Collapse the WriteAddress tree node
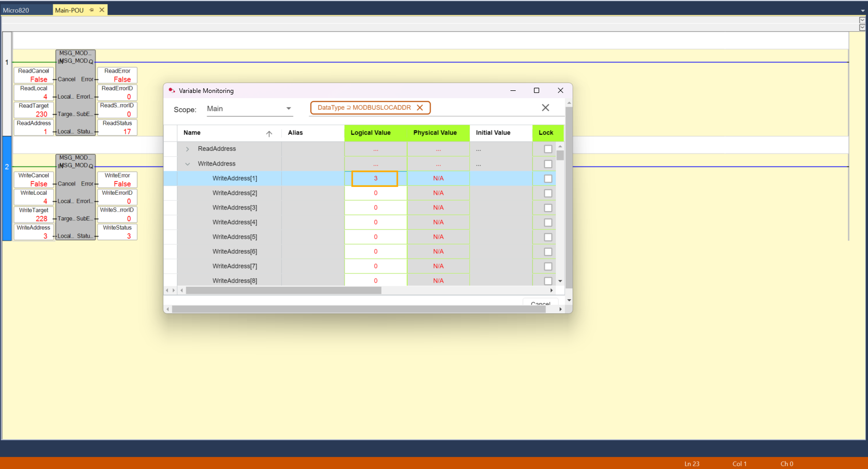 coord(187,164)
